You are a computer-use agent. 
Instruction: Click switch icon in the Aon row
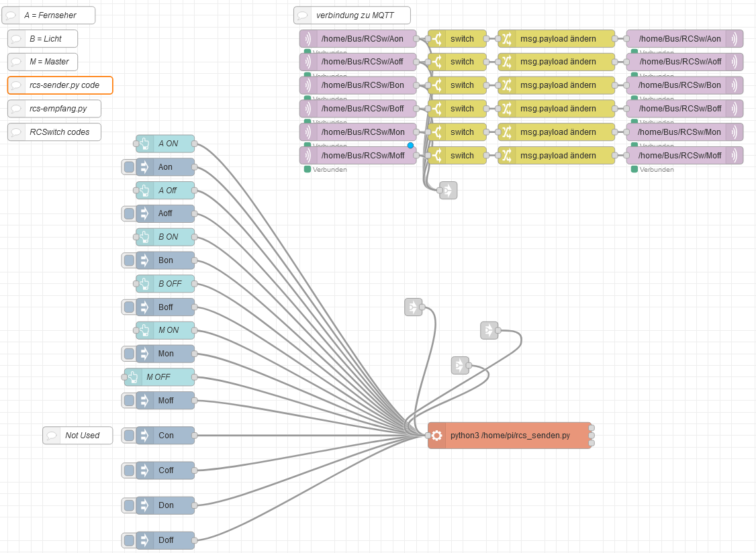point(437,38)
